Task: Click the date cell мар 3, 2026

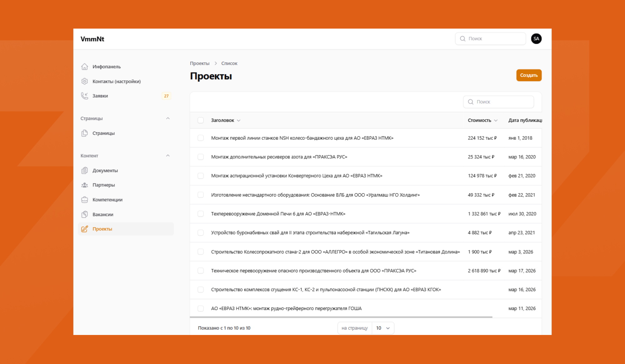Action: (x=521, y=252)
